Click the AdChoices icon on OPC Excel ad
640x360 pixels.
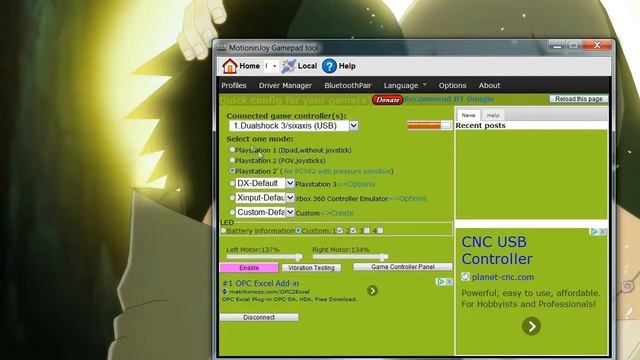[x=440, y=282]
